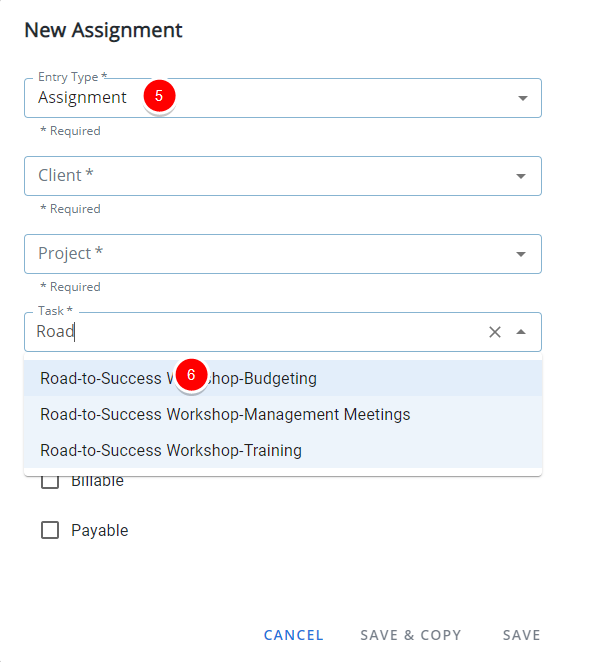The height and width of the screenshot is (662, 596).
Task: Expand the Entry Type dropdown arrow
Action: (523, 98)
